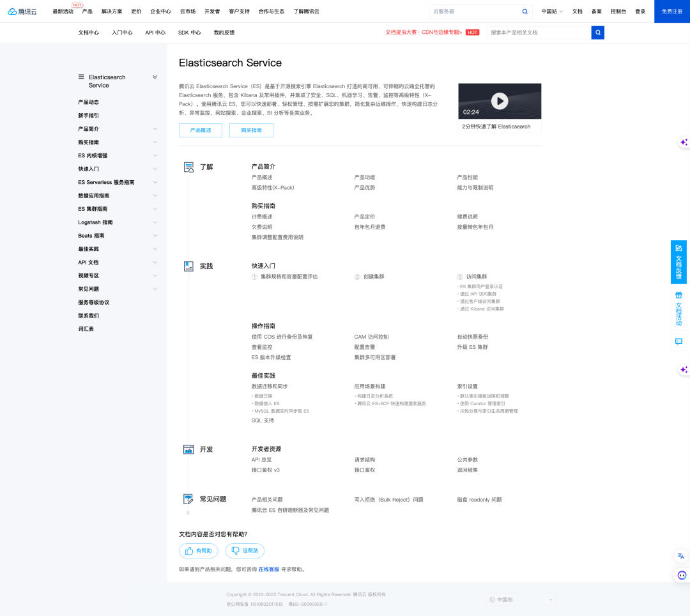Screen dimensions: 690x616
Task: Open 最新活动 in top navigation
Action: click(x=63, y=12)
